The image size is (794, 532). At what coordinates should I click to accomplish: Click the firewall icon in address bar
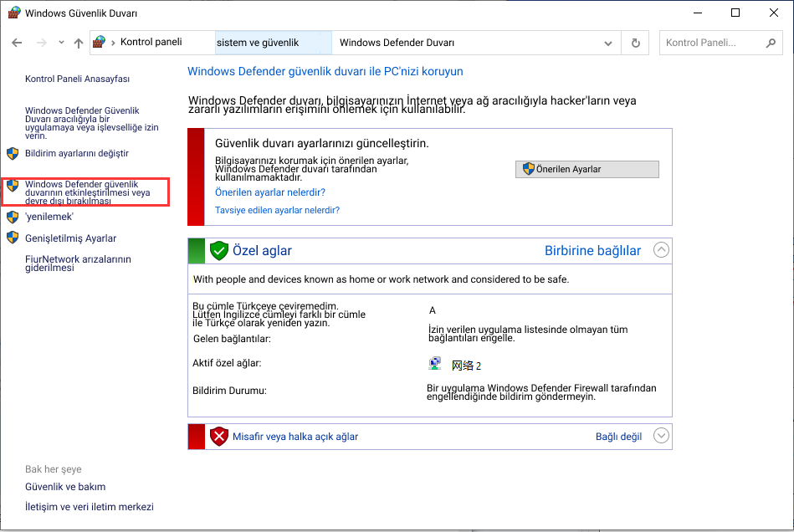click(x=100, y=42)
